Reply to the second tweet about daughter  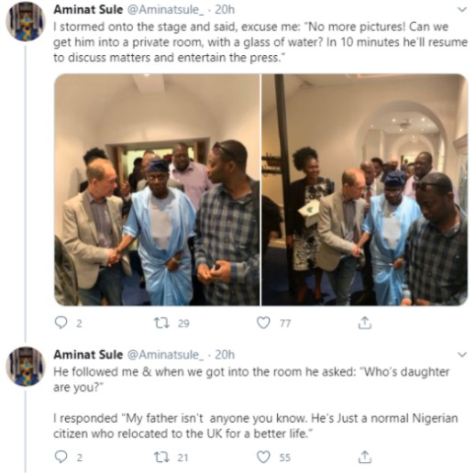61,457
